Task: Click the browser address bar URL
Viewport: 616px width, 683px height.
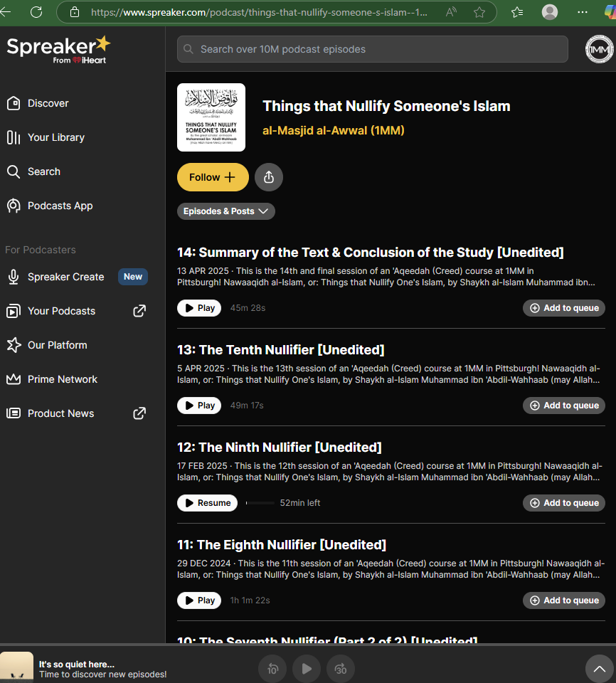Action: [259, 12]
